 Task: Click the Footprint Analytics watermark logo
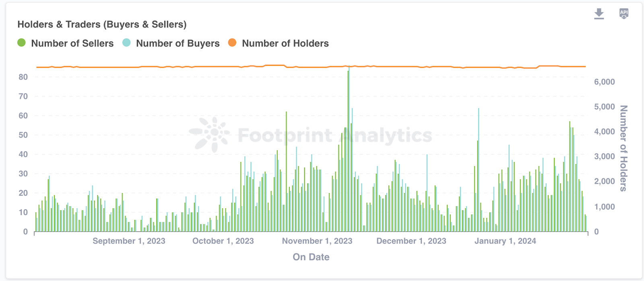coord(209,135)
